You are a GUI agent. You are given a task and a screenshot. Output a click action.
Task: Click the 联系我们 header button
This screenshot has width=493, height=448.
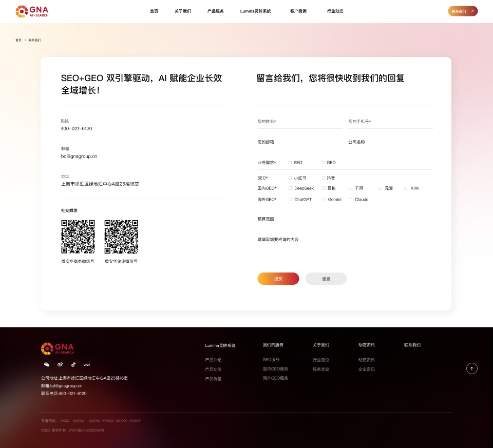[x=463, y=11]
